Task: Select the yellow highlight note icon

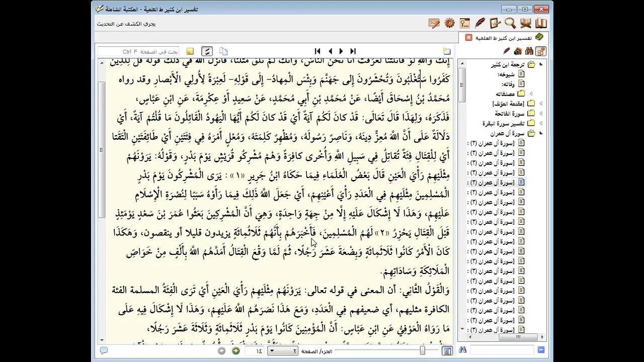Action: [x=190, y=51]
